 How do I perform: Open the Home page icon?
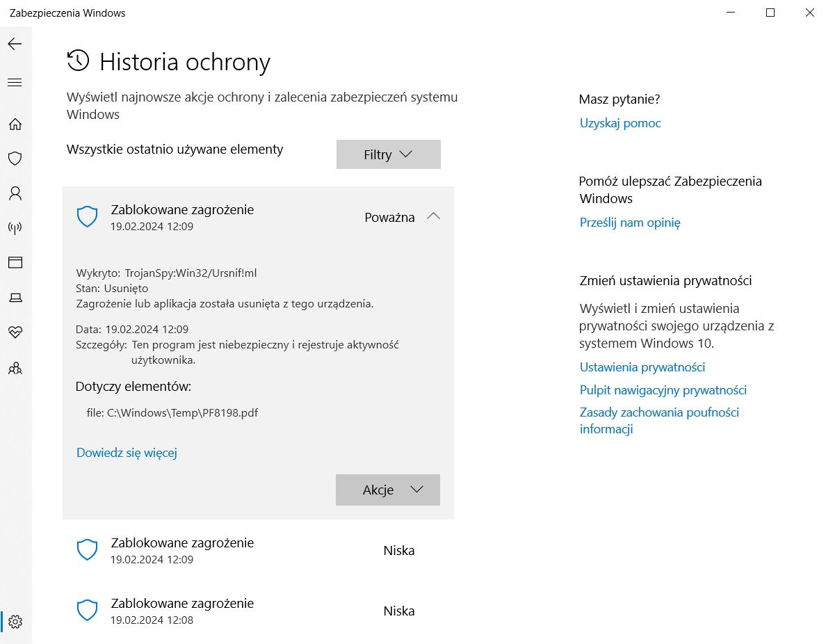point(15,124)
